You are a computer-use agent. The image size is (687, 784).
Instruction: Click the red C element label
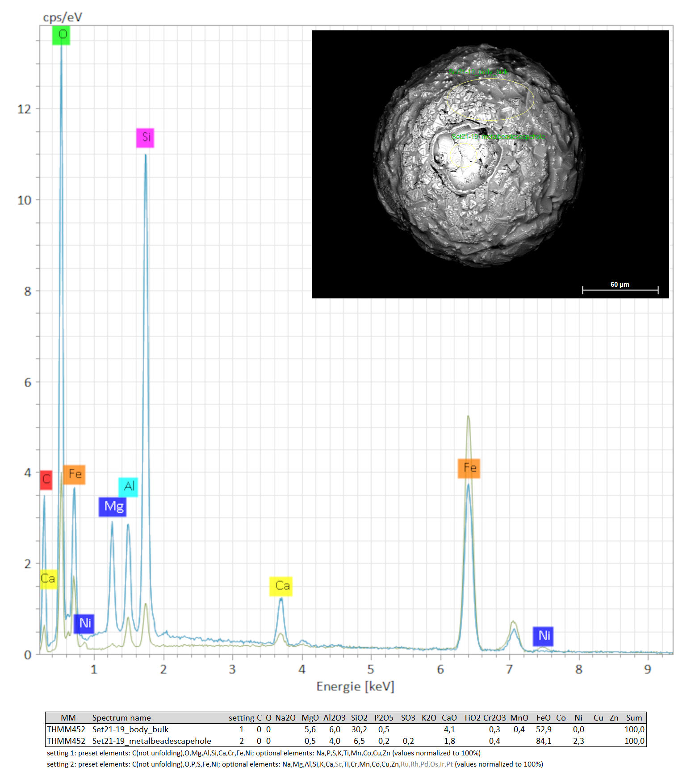(46, 480)
